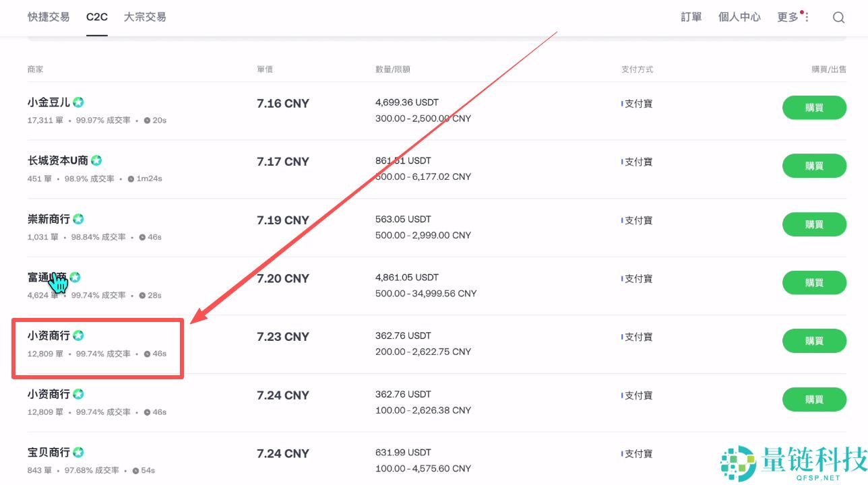This screenshot has height=485, width=868.
Task: Click verified badge next to 小金豆儿
Action: tap(79, 102)
